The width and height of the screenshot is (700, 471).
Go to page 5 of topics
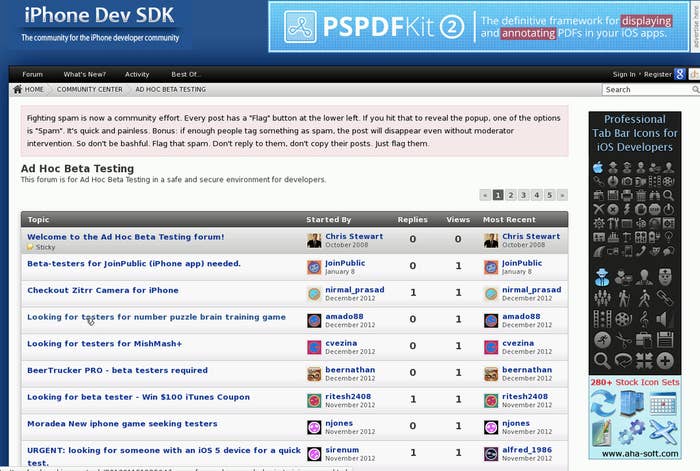coord(550,195)
